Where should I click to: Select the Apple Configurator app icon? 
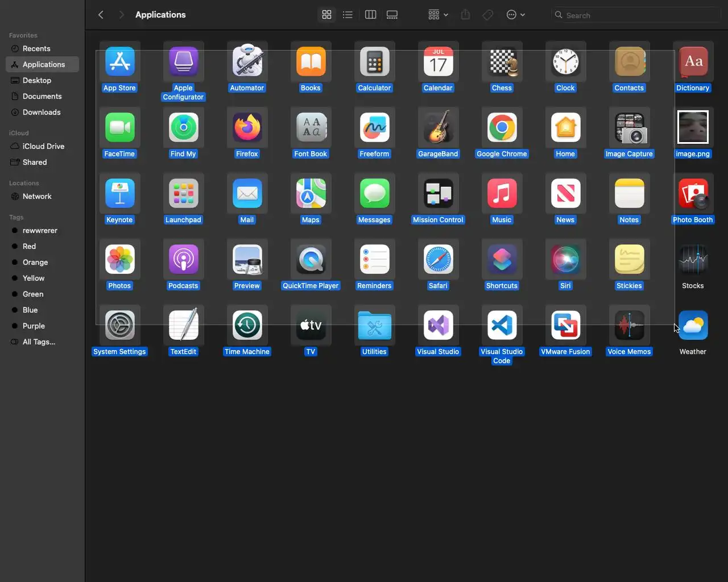click(x=183, y=61)
